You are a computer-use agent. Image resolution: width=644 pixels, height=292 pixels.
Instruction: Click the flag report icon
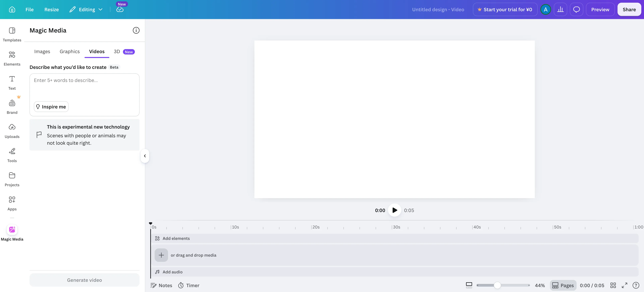(39, 135)
